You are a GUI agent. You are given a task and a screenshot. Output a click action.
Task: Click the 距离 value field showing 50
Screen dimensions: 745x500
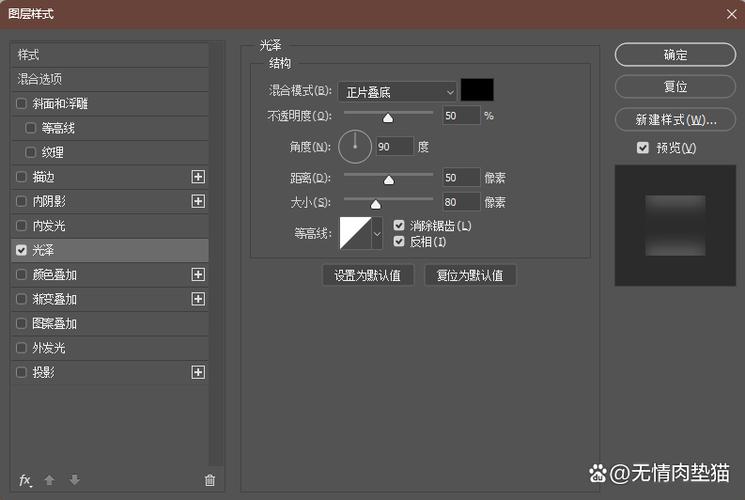461,178
